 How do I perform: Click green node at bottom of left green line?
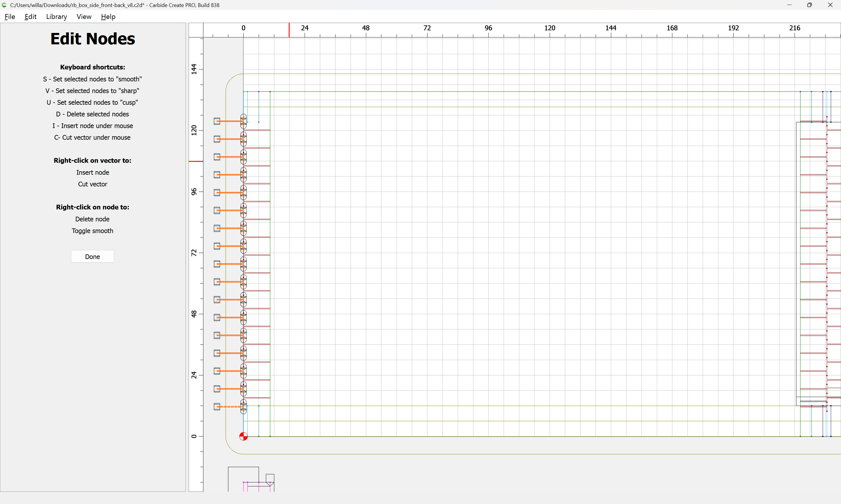(x=270, y=436)
